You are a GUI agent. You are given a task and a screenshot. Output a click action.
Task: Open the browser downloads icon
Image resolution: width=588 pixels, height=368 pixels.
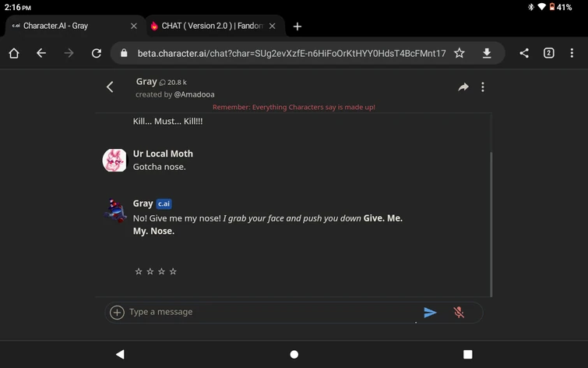(487, 53)
